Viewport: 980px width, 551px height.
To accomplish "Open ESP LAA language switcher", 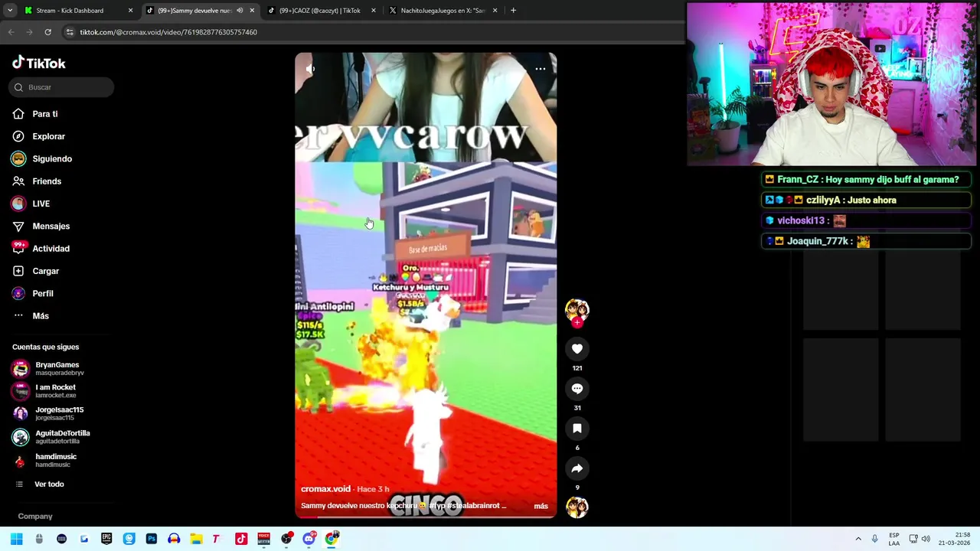I will tap(894, 539).
